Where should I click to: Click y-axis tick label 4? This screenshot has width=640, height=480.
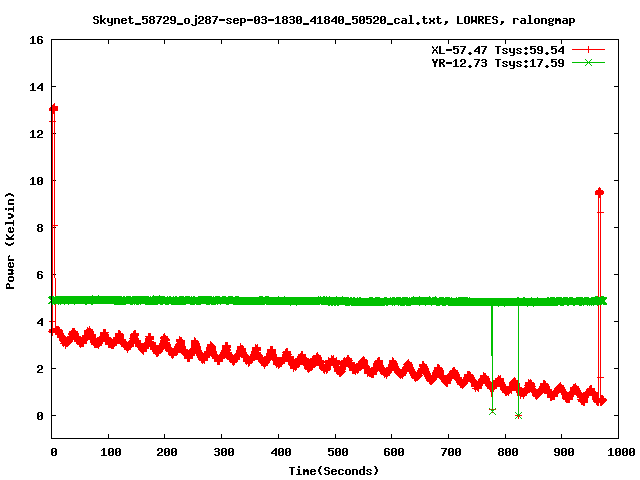40,322
